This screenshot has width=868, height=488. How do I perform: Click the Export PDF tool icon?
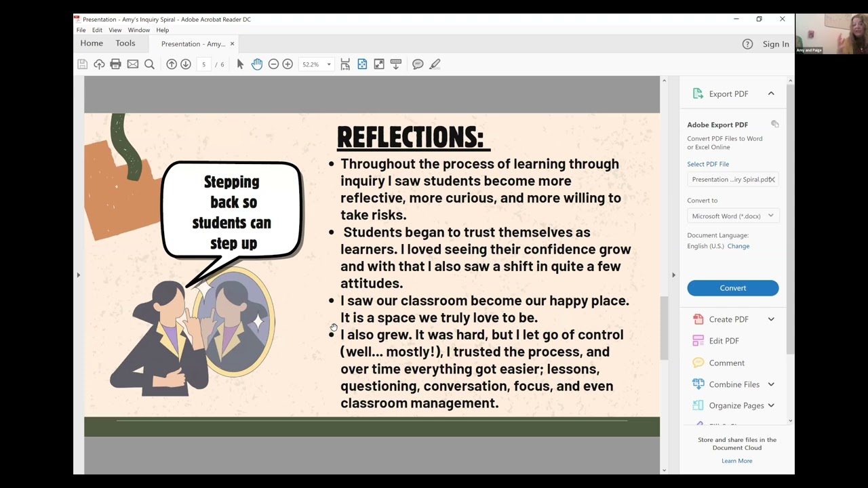coord(698,94)
